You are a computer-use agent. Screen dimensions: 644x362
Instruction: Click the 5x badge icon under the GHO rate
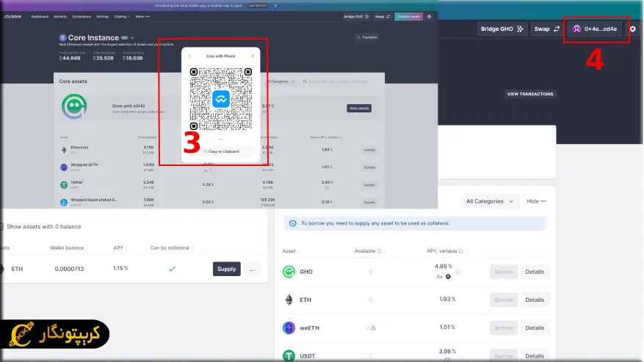click(x=448, y=277)
